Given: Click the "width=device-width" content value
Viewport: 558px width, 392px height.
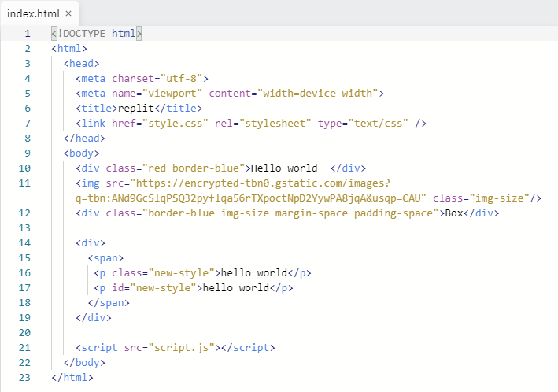Looking at the screenshot, I should 318,94.
